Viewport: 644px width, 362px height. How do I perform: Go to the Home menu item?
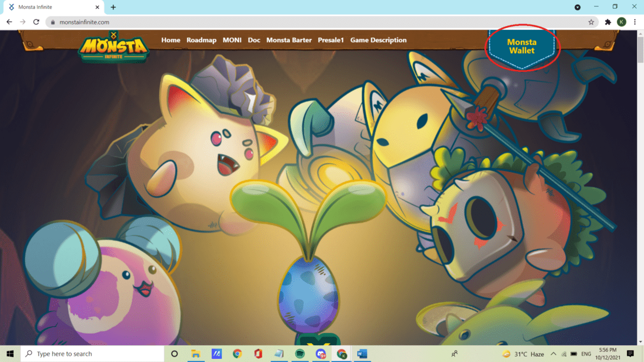(171, 40)
